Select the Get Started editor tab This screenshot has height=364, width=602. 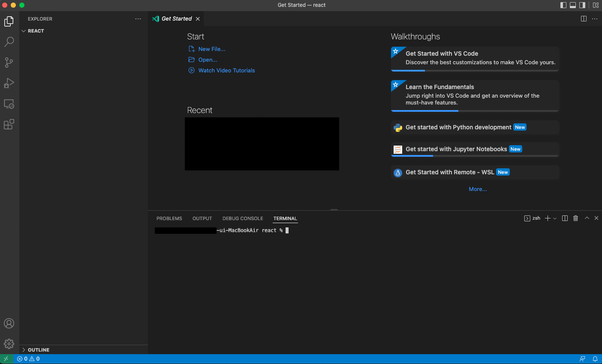[x=176, y=19]
